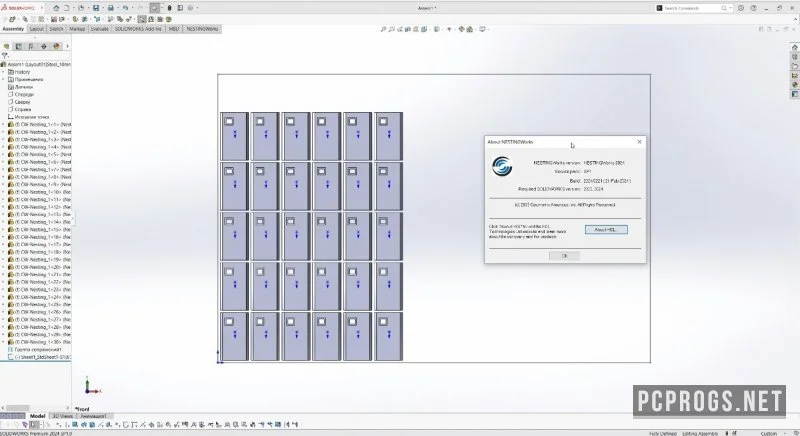
Task: Click the Help question mark icon
Action: pyautogui.click(x=754, y=8)
